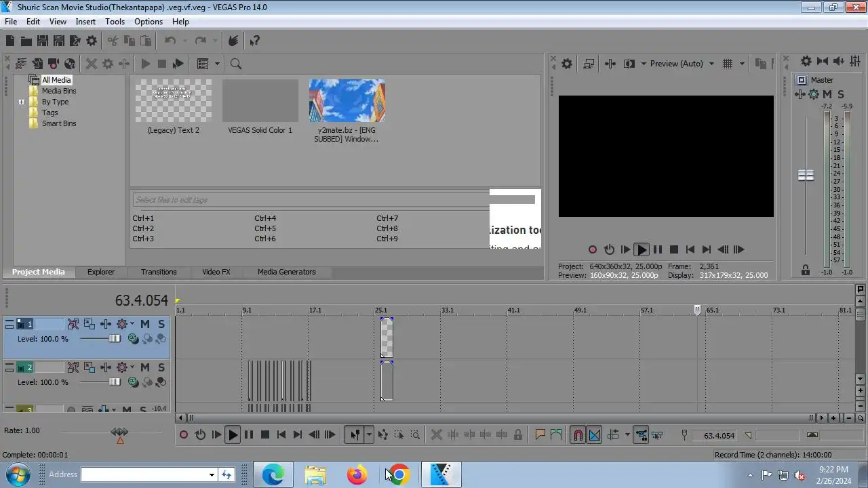The image size is (868, 488).
Task: Adjust the Master volume fader
Action: pos(806,176)
